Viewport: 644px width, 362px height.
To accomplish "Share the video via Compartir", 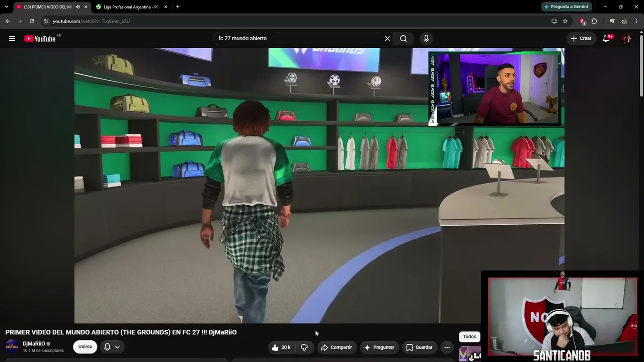I will point(337,347).
